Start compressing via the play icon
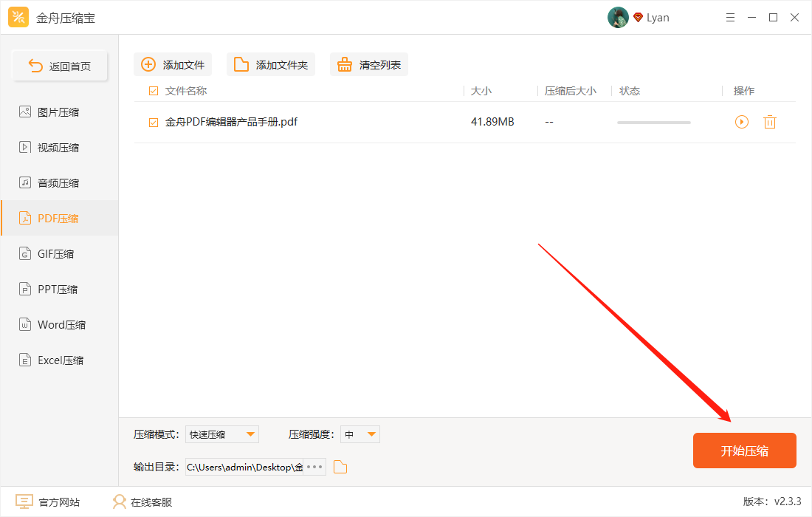 741,122
